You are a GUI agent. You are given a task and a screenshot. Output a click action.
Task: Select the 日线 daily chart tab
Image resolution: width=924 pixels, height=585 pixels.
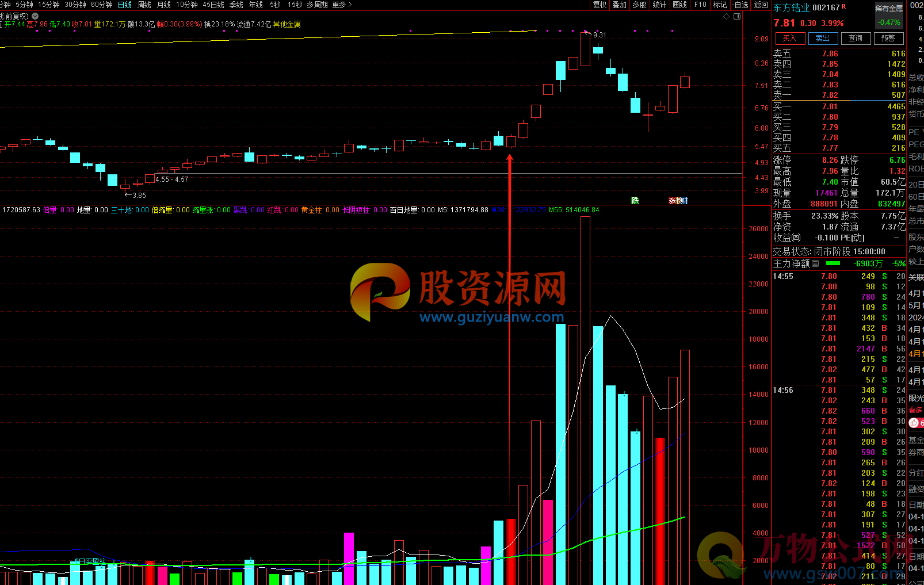click(125, 5)
